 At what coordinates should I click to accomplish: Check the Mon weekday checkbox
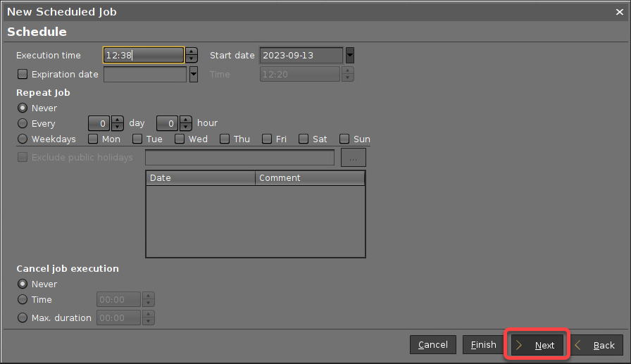point(93,139)
